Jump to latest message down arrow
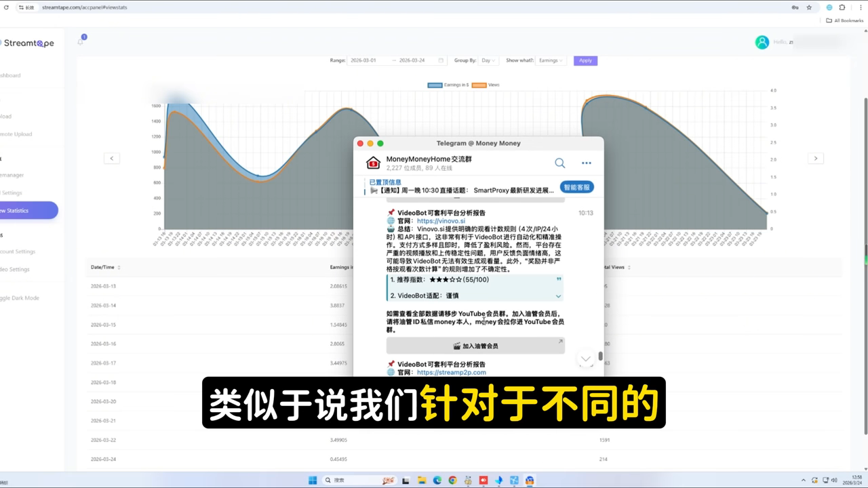 coord(585,360)
